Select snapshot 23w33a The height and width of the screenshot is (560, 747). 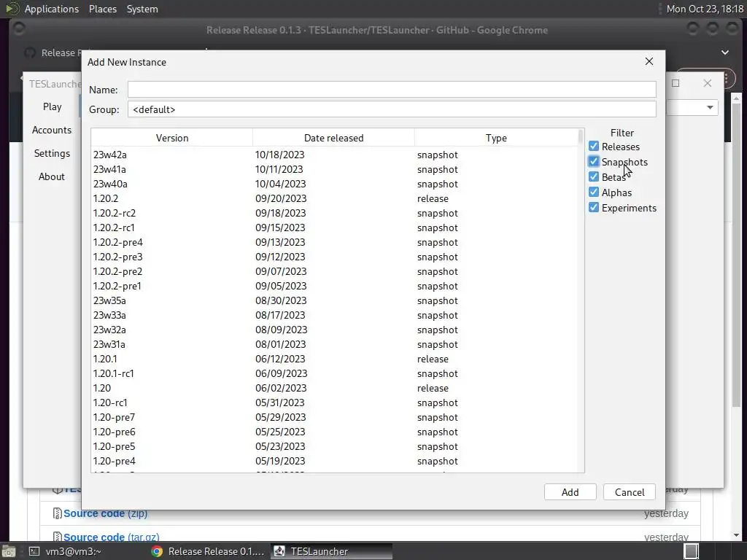pyautogui.click(x=334, y=315)
